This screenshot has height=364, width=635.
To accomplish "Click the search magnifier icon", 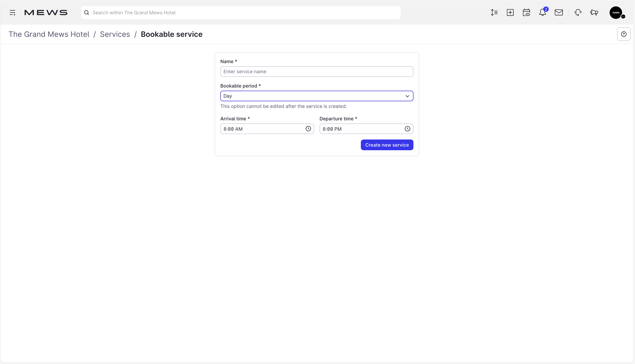I will [x=87, y=12].
